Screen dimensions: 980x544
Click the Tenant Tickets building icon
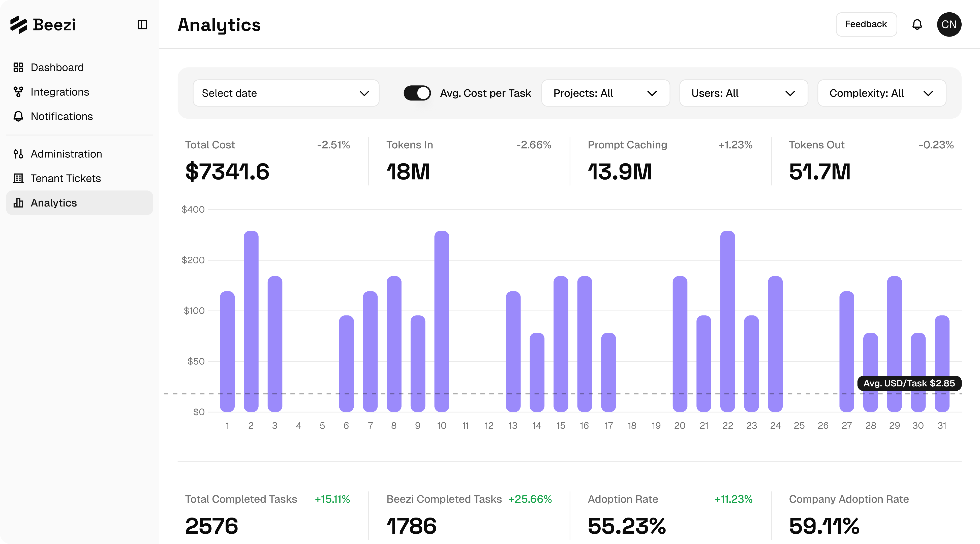(18, 178)
